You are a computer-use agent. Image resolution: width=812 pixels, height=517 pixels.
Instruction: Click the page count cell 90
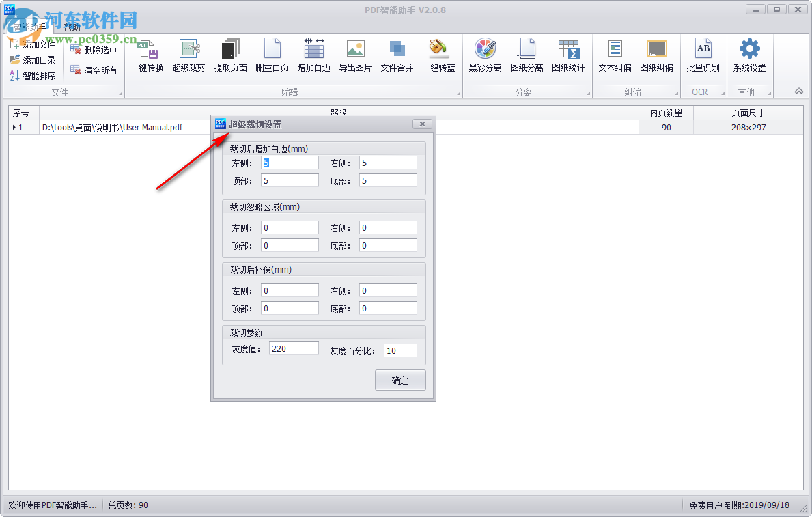click(x=666, y=128)
